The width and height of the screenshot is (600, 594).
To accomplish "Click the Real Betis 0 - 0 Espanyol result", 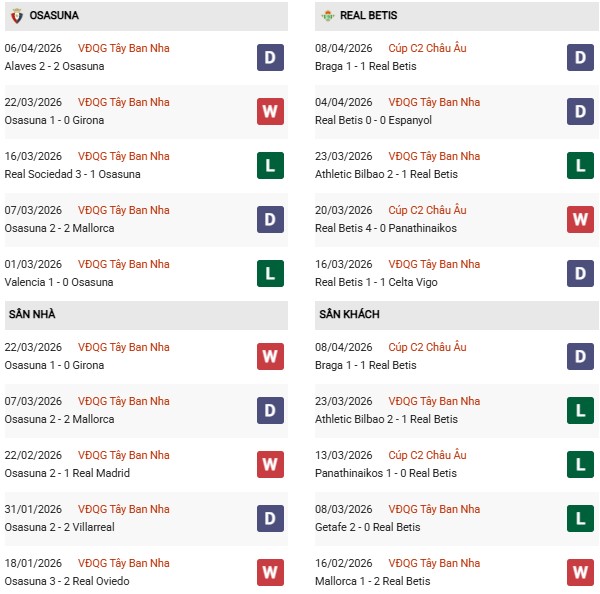I will point(373,120).
